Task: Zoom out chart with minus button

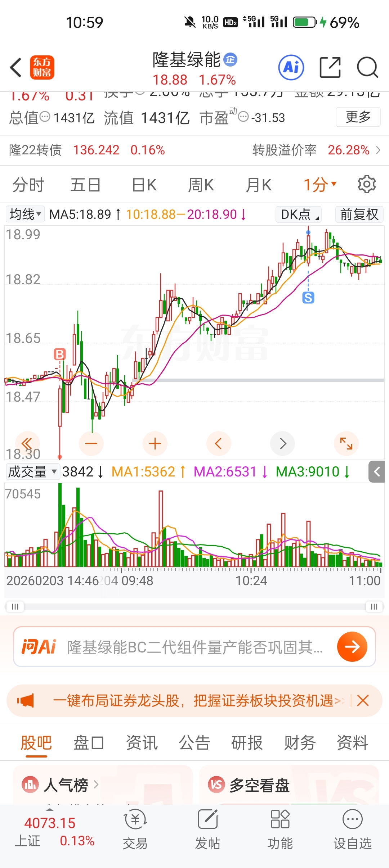Action: (x=91, y=443)
